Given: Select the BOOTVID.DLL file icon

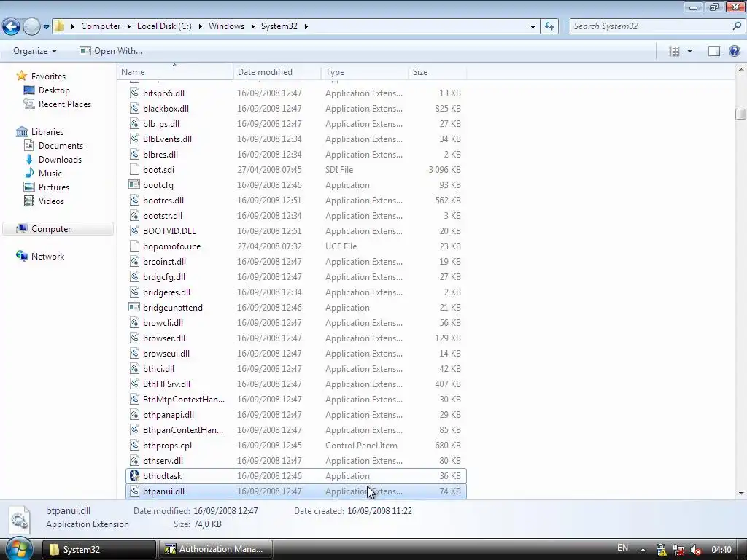Looking at the screenshot, I should click(x=135, y=230).
